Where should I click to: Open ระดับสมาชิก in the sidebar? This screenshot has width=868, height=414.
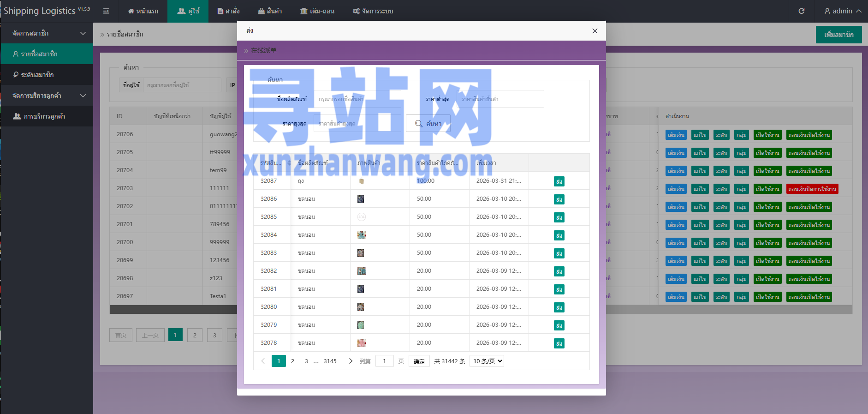(37, 75)
